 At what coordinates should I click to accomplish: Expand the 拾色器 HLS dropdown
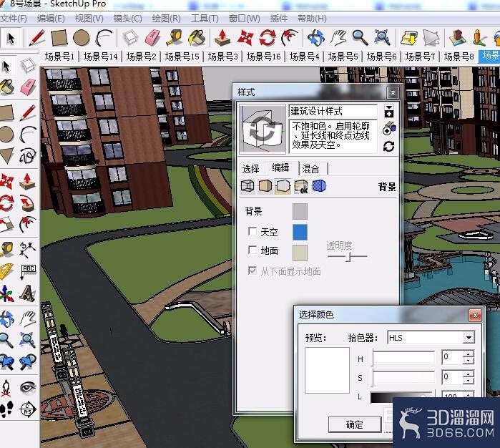click(x=469, y=338)
